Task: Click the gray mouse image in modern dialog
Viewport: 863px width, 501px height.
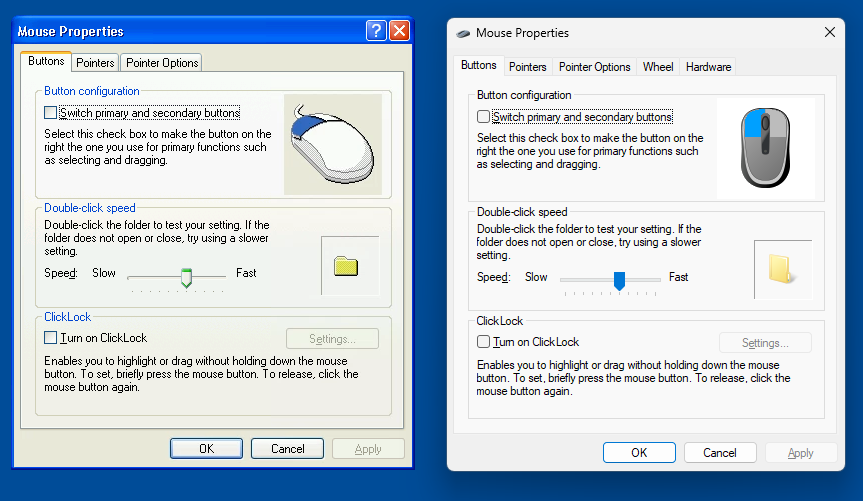Action: [x=765, y=148]
